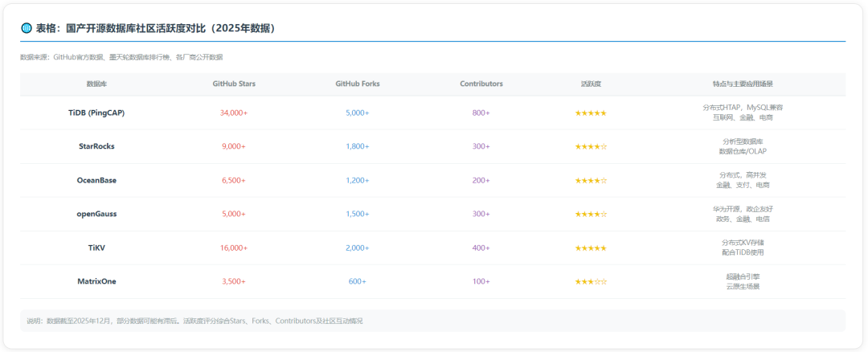Click the 3,500+ stars value
The image size is (868, 352).
[x=234, y=282]
